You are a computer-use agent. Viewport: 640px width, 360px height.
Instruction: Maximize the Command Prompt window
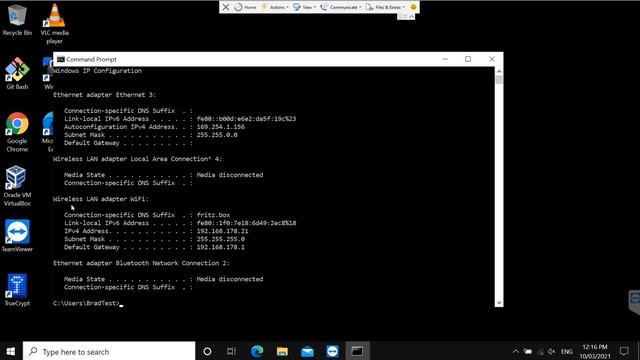[x=468, y=59]
